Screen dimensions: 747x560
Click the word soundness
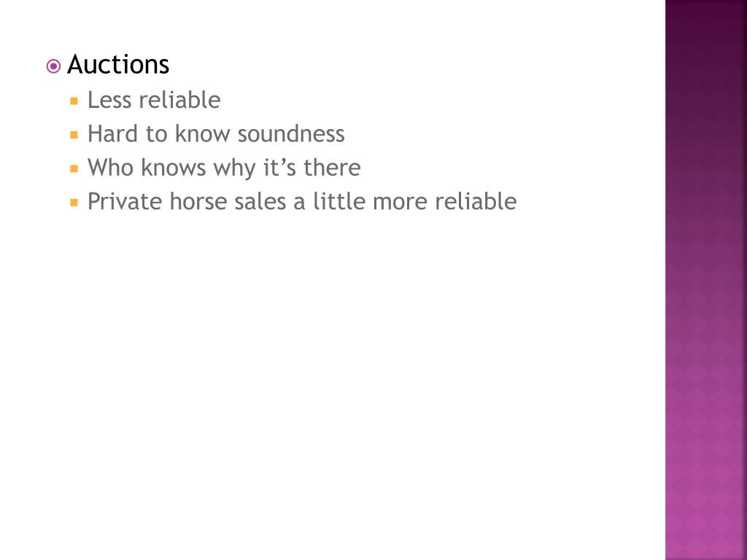tap(291, 134)
